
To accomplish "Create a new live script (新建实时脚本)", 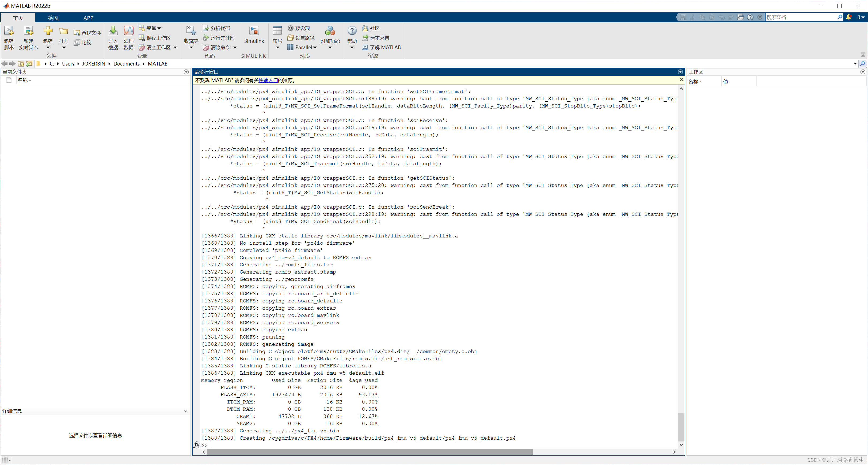I will (29, 38).
